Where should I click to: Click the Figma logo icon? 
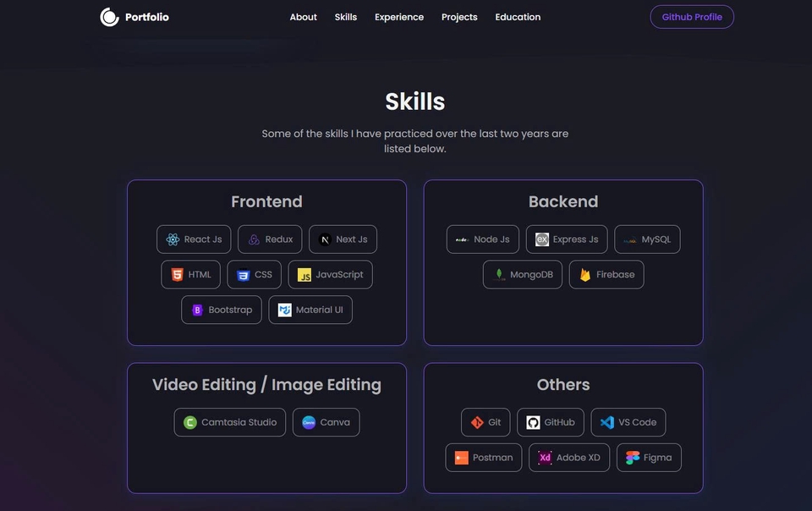pyautogui.click(x=633, y=458)
